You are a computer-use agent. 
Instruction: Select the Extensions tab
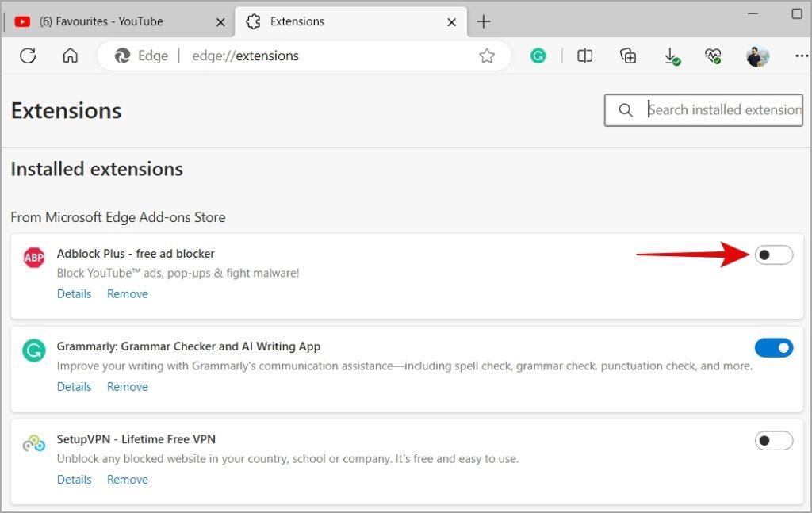coord(351,21)
